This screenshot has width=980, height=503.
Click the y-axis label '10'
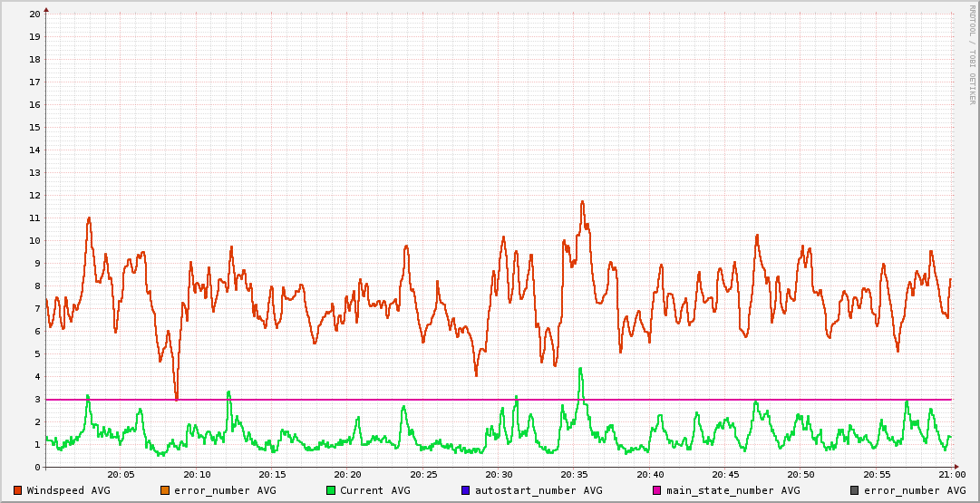35,240
